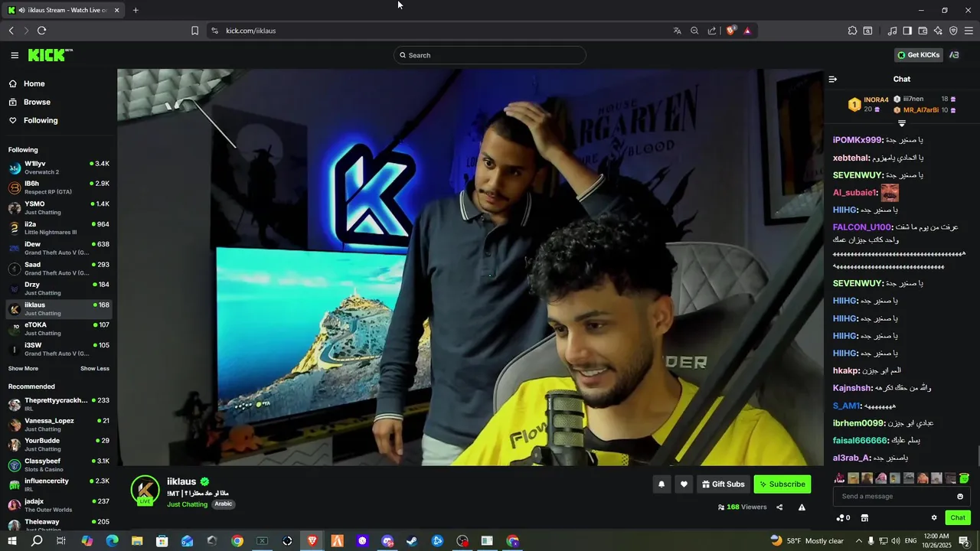The width and height of the screenshot is (980, 551).
Task: Open Brave VPN shield icon
Action: pyautogui.click(x=953, y=31)
